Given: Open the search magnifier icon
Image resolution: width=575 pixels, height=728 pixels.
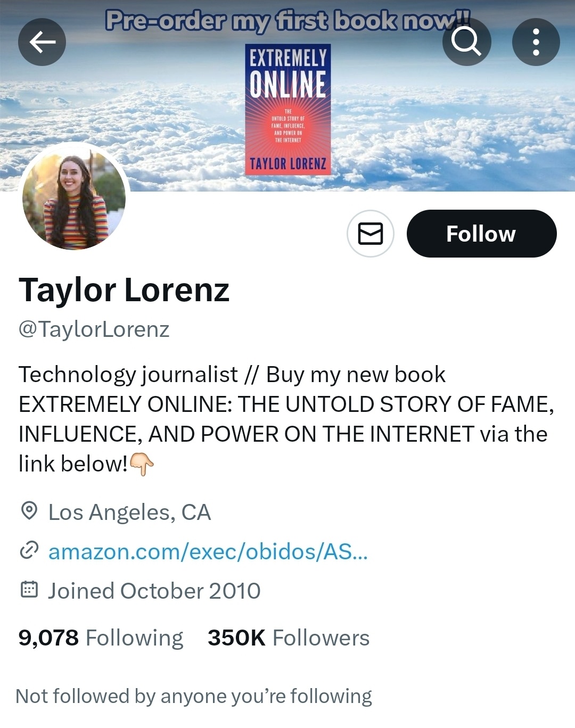Looking at the screenshot, I should 466,42.
